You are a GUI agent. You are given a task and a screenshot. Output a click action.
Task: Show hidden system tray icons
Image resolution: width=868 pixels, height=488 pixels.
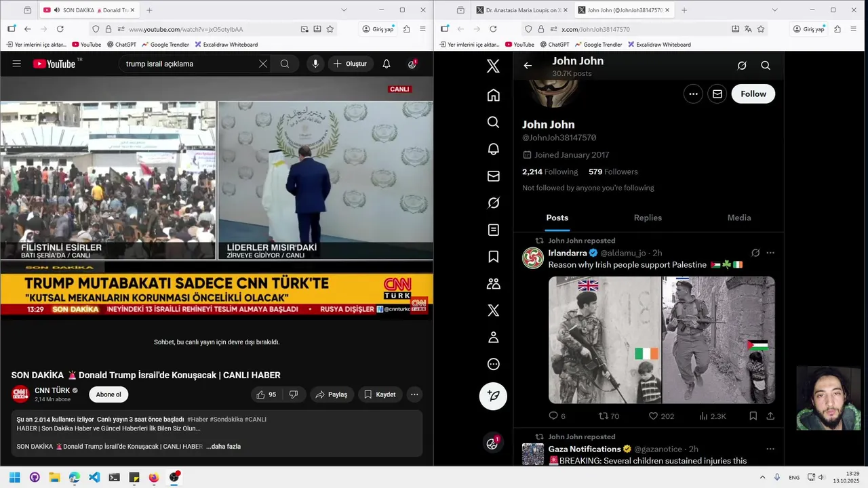[762, 477]
